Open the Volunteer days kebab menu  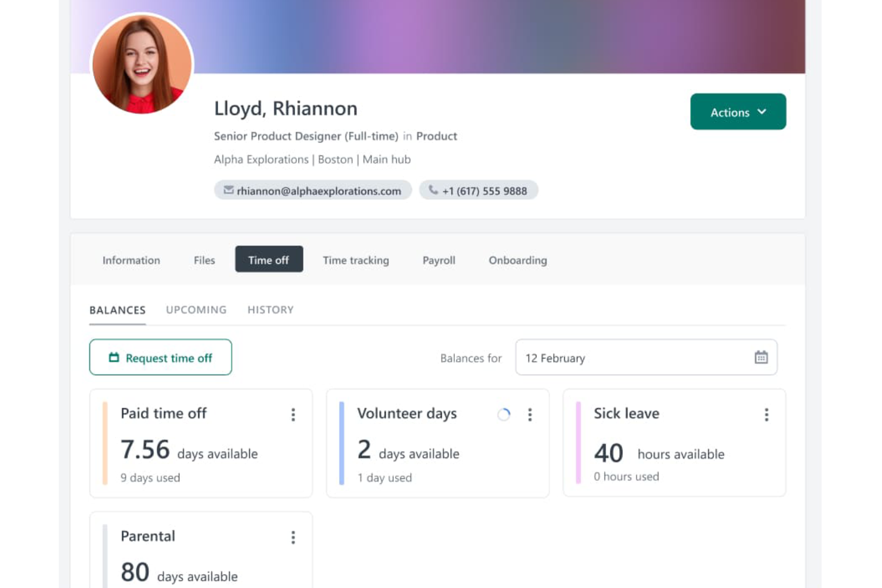pyautogui.click(x=530, y=415)
